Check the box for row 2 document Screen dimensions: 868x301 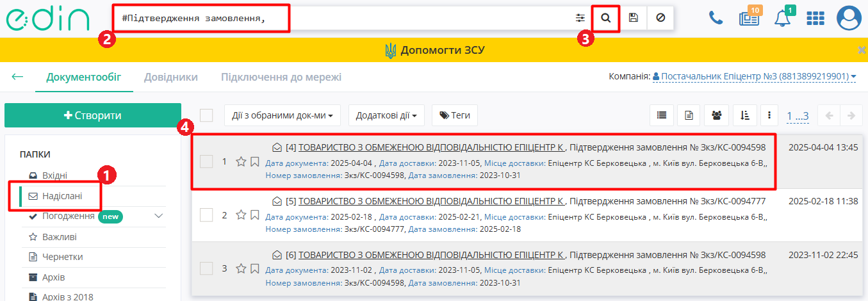coord(206,215)
